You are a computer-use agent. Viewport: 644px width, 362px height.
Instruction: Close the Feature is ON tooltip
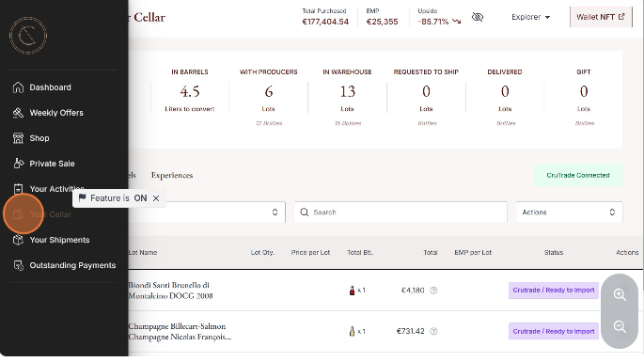coord(156,198)
